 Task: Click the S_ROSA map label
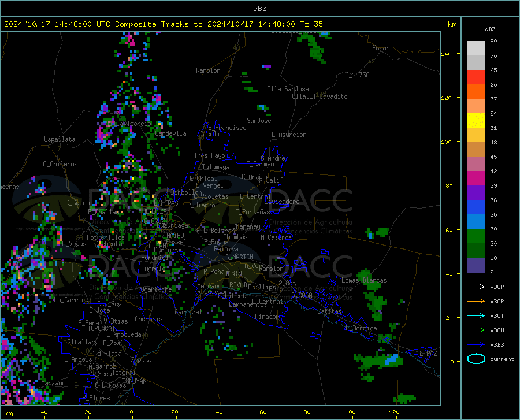coord(302,295)
